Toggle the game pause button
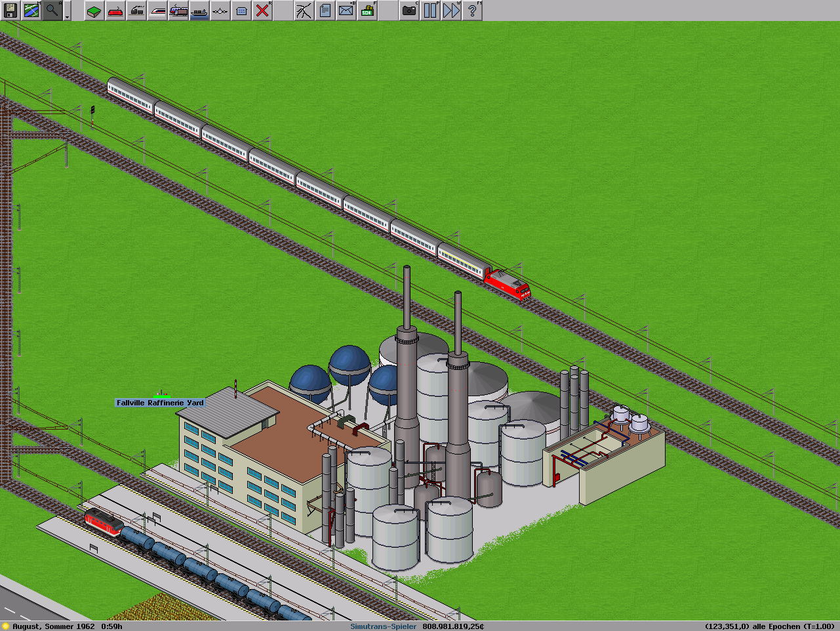The width and height of the screenshot is (840, 631). coord(430,10)
